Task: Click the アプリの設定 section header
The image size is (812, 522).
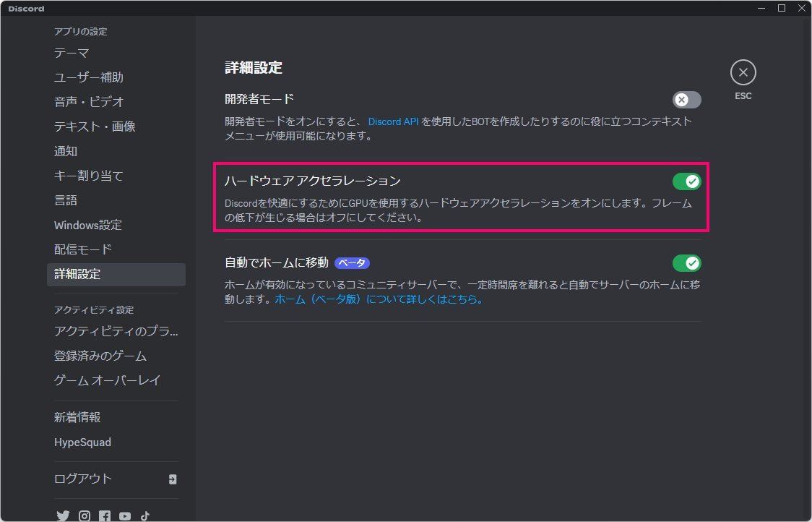Action: (81, 32)
